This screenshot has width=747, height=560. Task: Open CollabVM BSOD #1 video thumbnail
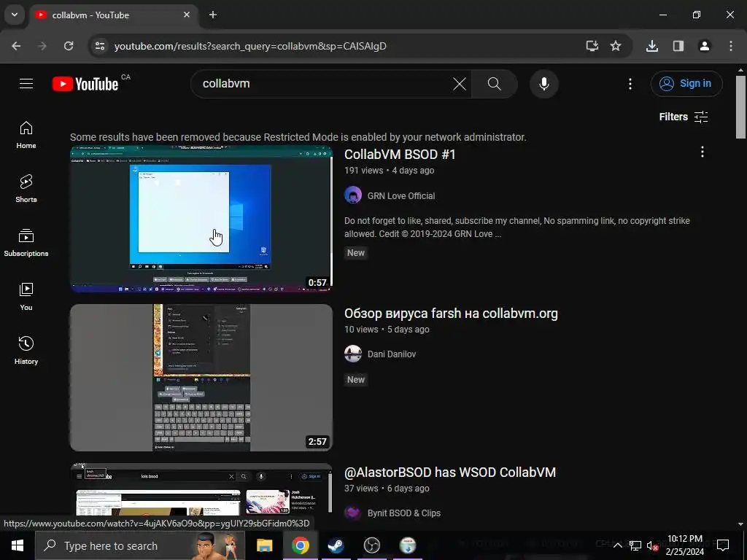click(x=201, y=219)
